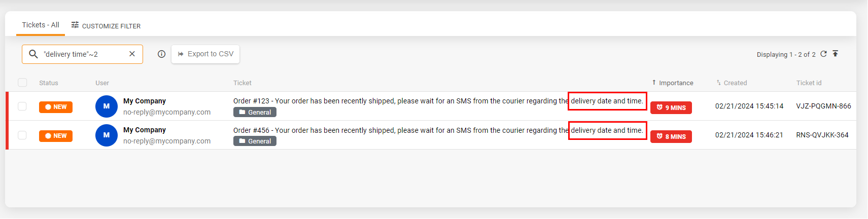Click the search magnifier icon
Image resolution: width=868 pixels, height=219 pixels.
33,54
